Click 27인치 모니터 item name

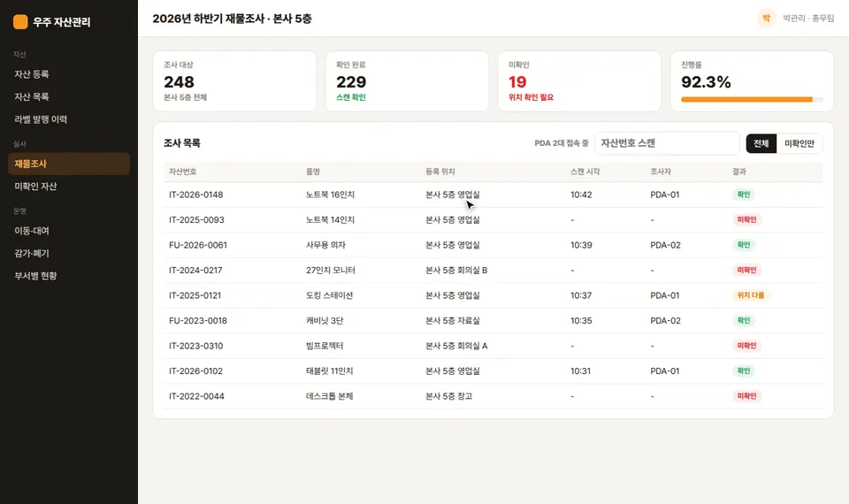(x=330, y=271)
